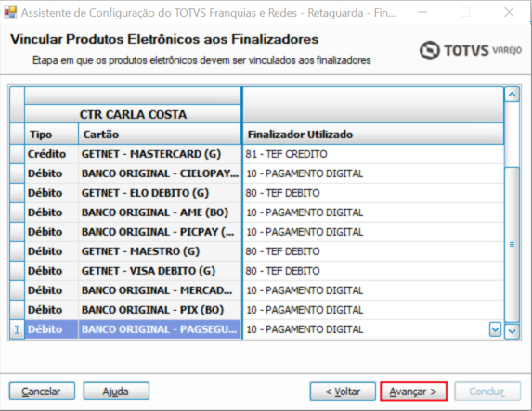Click the TOTVS Varejo logo
Viewport: 532px width, 411px height.
coord(471,50)
